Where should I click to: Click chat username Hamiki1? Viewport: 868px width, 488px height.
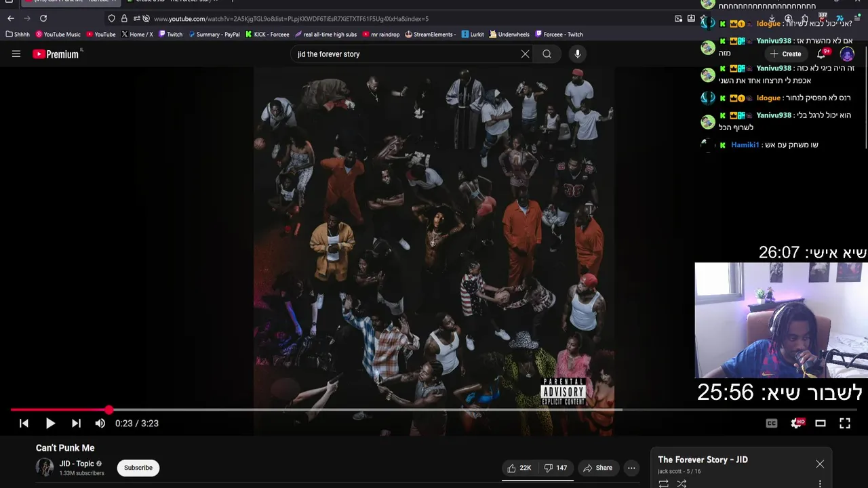tap(745, 145)
